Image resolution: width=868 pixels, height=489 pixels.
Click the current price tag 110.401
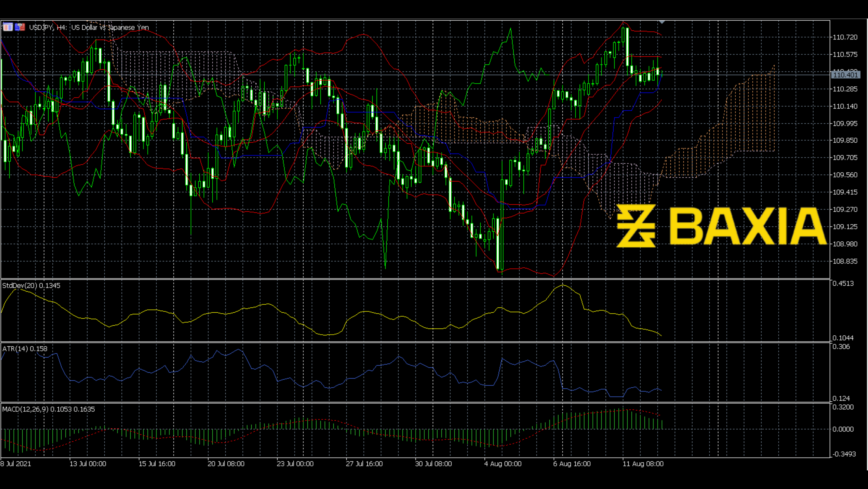(x=845, y=75)
